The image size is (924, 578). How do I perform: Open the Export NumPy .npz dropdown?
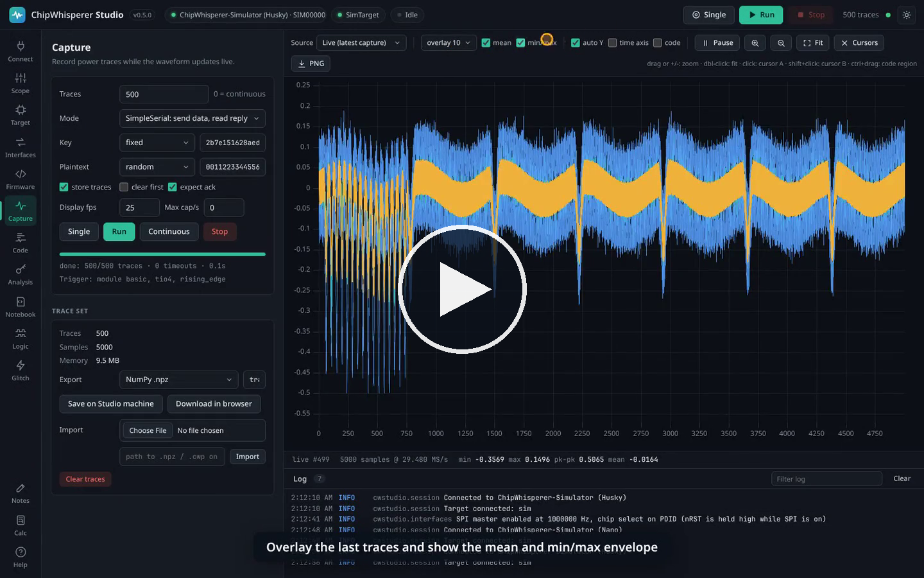click(x=179, y=380)
